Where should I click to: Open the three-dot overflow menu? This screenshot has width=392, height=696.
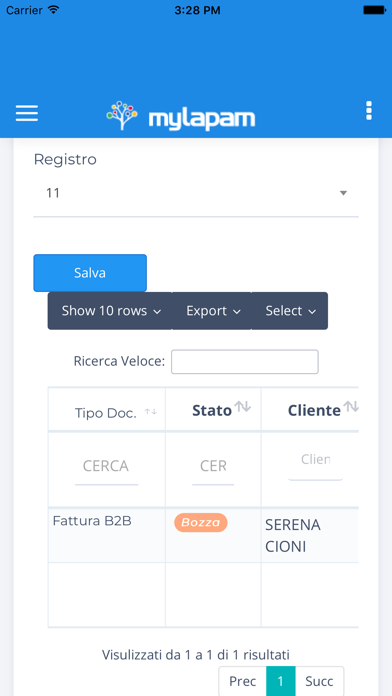point(368,111)
